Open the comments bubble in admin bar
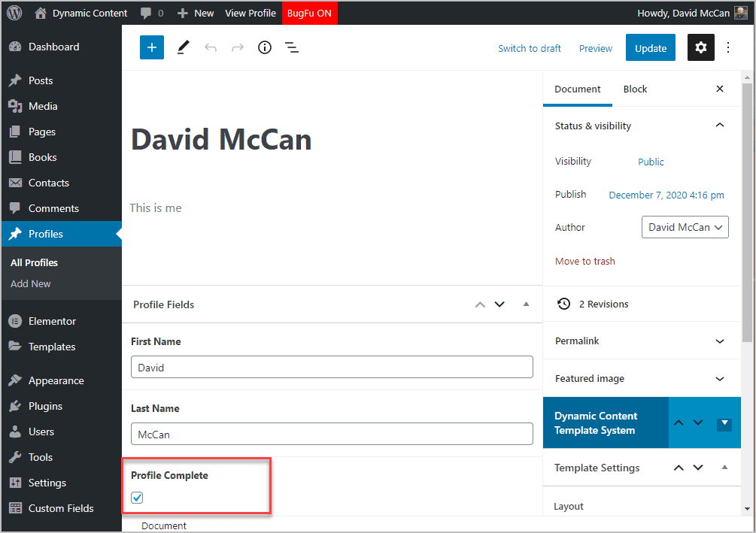Image resolution: width=756 pixels, height=533 pixels. click(x=152, y=13)
